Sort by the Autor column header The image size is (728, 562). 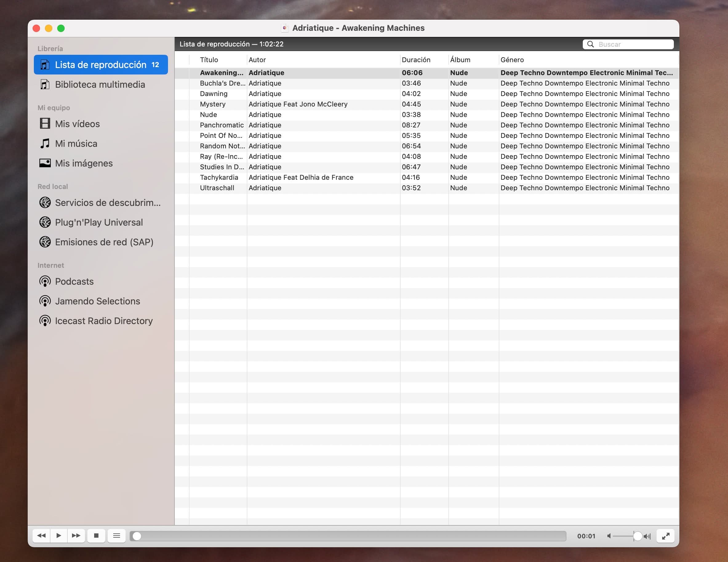pyautogui.click(x=323, y=60)
